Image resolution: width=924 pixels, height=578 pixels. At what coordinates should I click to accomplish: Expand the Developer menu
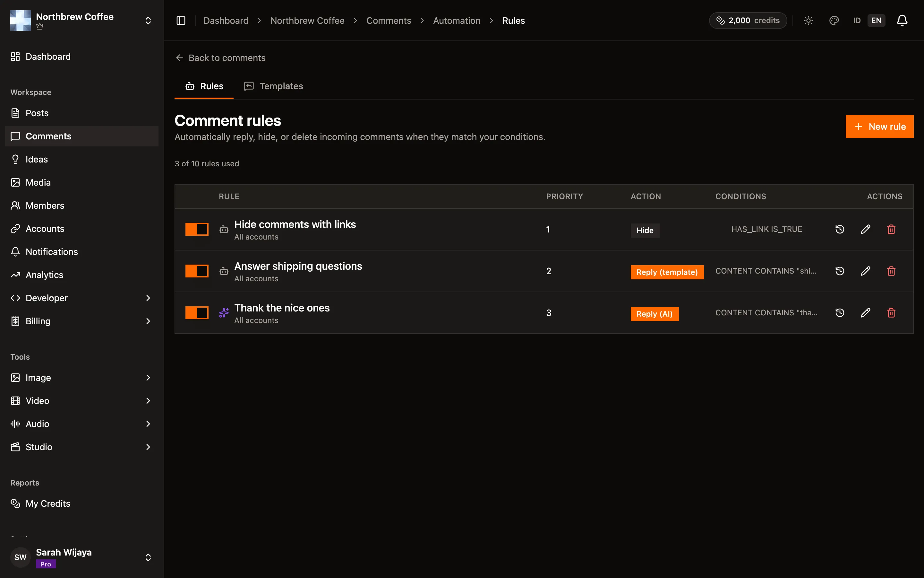point(82,298)
